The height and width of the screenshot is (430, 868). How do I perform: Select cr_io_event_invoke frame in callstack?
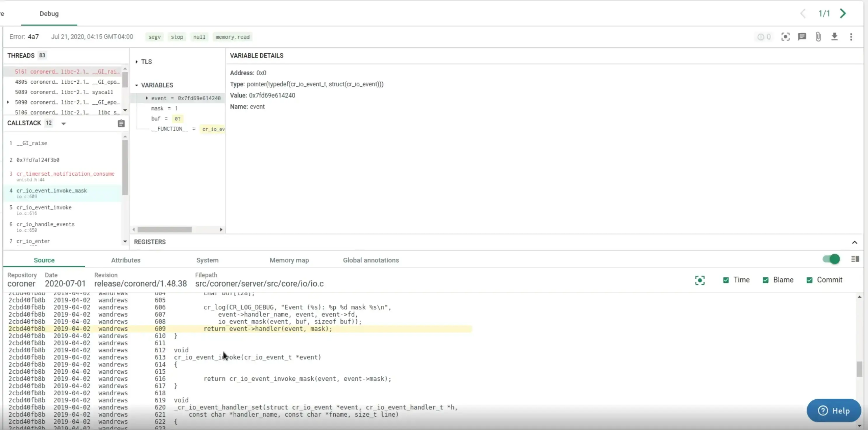[x=44, y=208]
